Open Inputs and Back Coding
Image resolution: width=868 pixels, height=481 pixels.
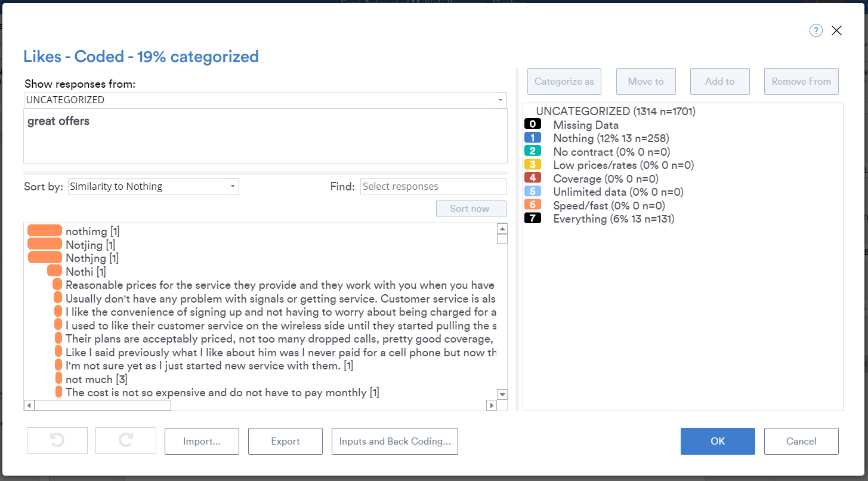[394, 441]
